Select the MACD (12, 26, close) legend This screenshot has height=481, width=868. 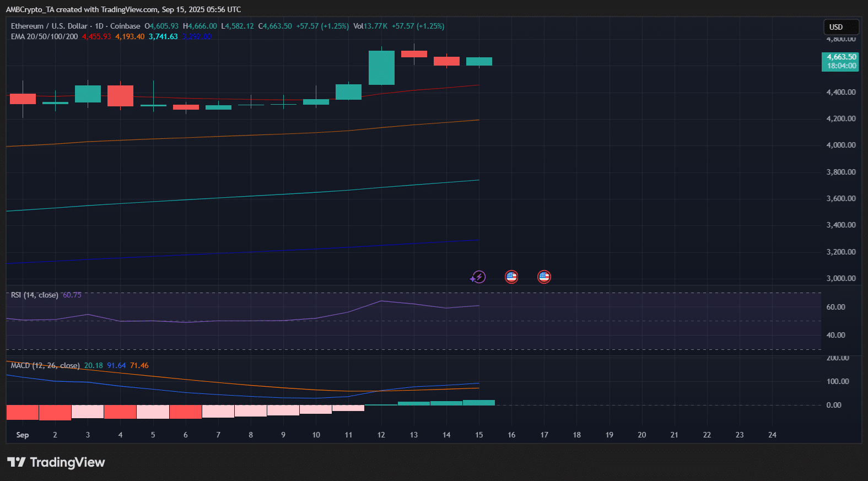pos(45,366)
